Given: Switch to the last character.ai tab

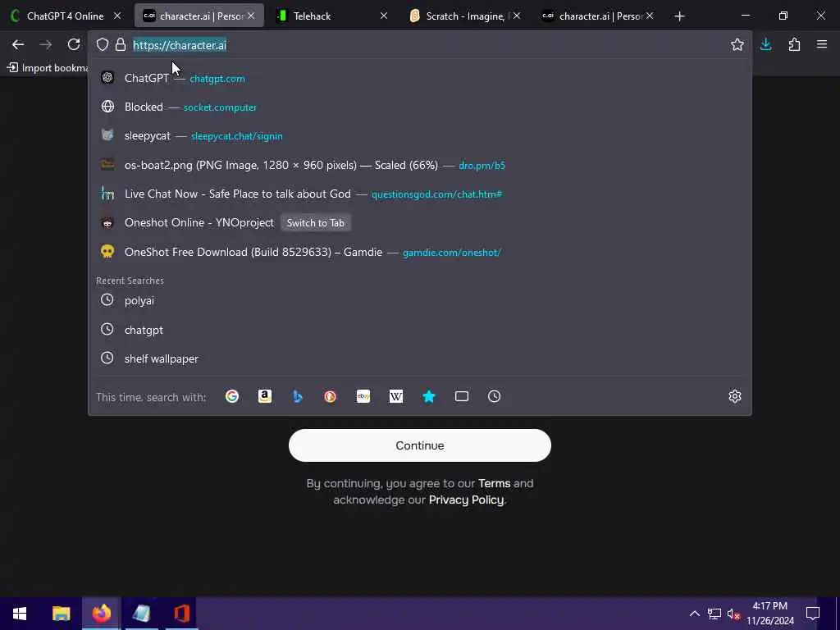Looking at the screenshot, I should click(598, 16).
